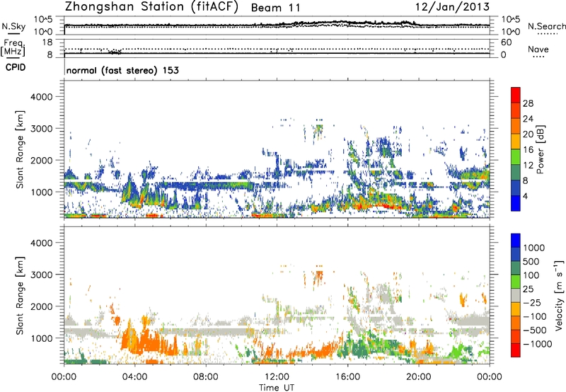
Task: Click the power colorbar tick label '28'
Action: pyautogui.click(x=528, y=103)
